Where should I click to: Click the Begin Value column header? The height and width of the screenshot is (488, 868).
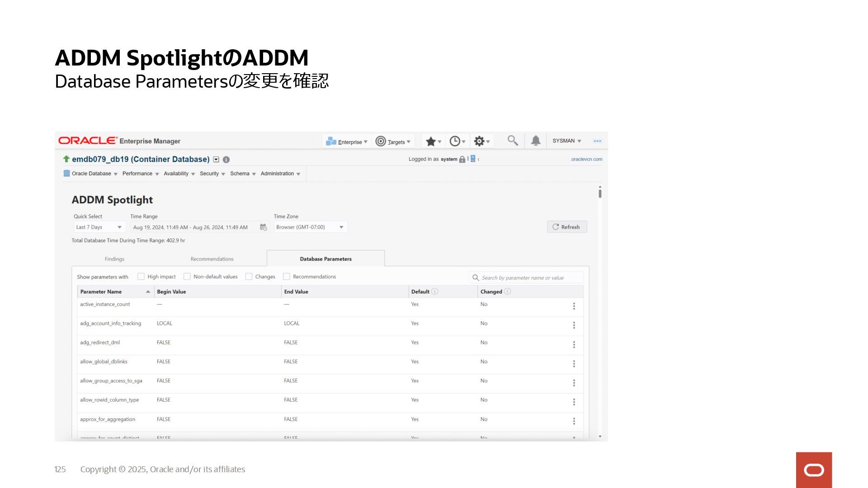pos(217,291)
